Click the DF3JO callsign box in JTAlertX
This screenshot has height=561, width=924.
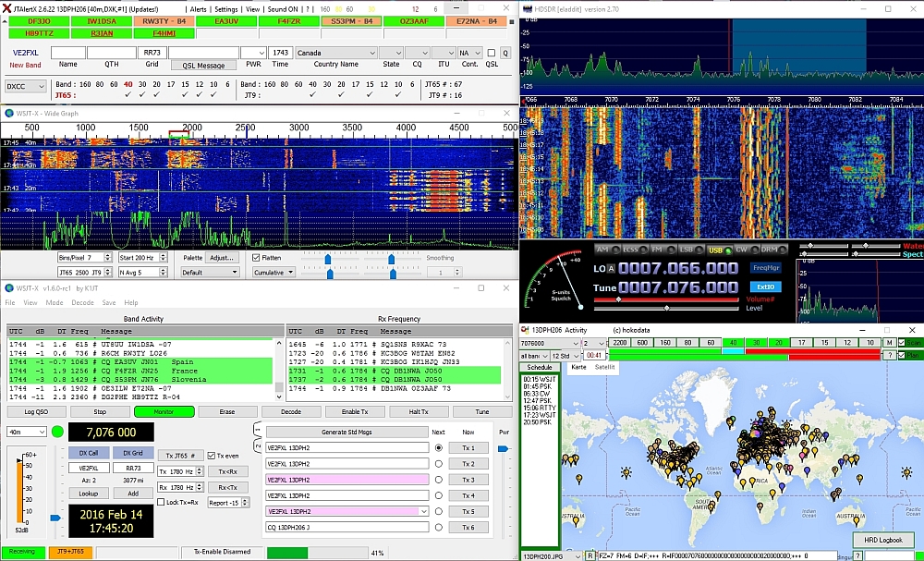click(40, 20)
